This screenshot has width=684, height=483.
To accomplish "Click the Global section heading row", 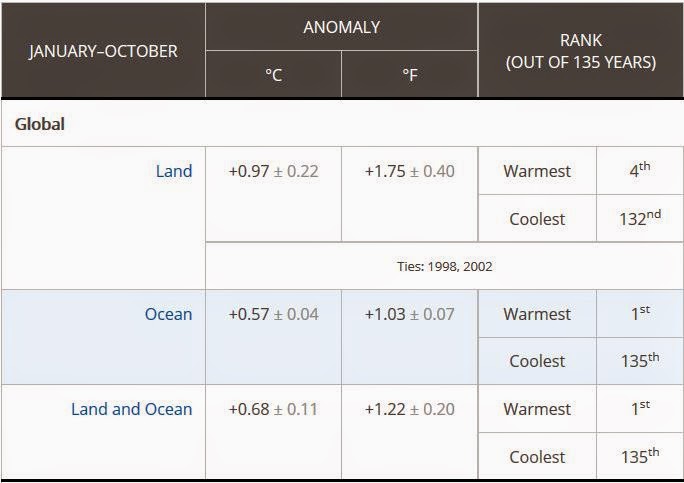I will click(40, 125).
